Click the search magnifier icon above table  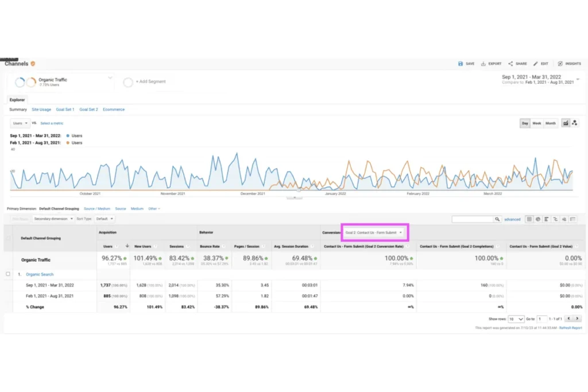point(497,219)
